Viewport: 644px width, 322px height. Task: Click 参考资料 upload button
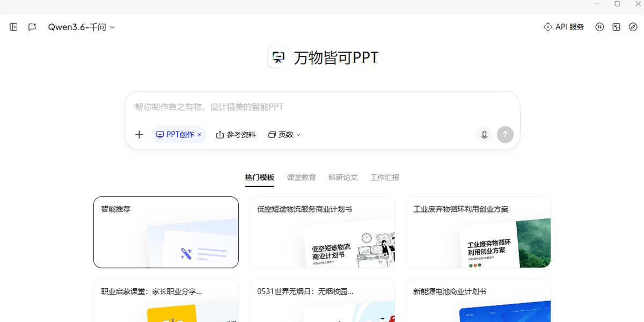pyautogui.click(x=236, y=135)
